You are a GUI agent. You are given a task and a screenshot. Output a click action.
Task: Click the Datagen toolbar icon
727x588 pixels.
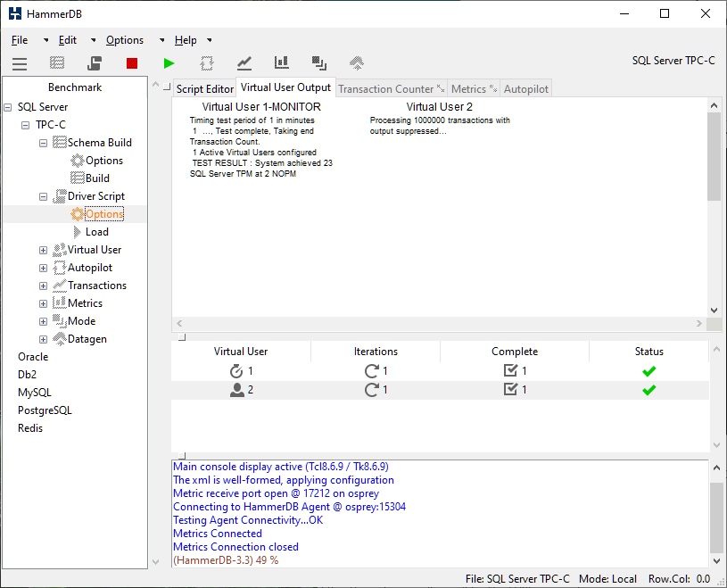point(357,63)
